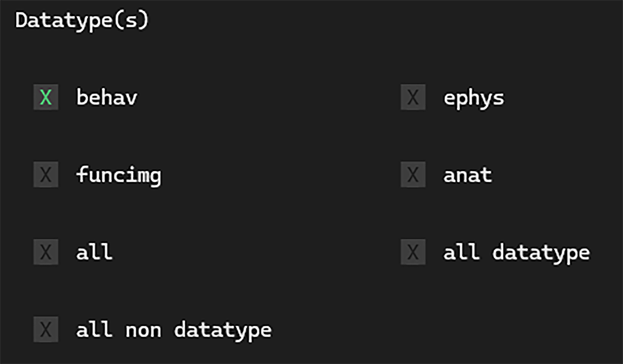Enable the ephys datatype checkbox
The height and width of the screenshot is (364, 623).
click(413, 97)
